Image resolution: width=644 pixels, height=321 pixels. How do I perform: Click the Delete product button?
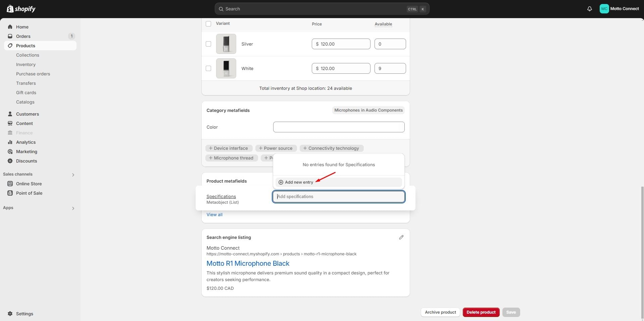[x=481, y=312]
